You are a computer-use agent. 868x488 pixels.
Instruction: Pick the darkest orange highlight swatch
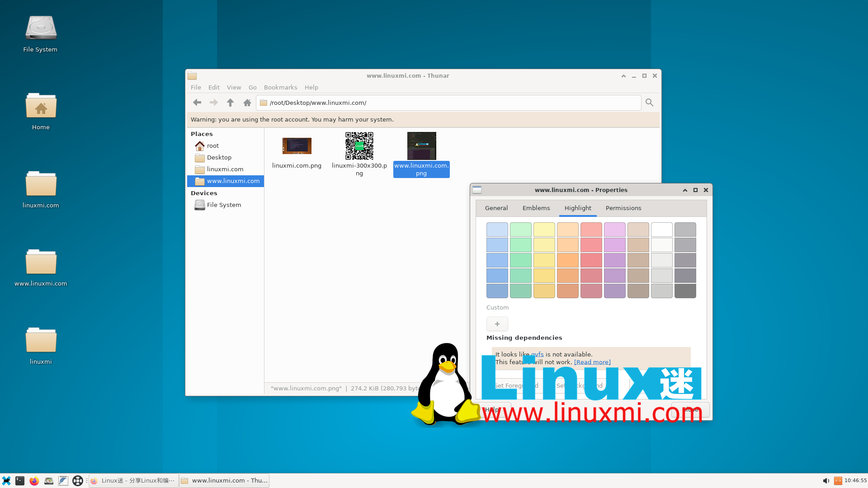point(568,291)
